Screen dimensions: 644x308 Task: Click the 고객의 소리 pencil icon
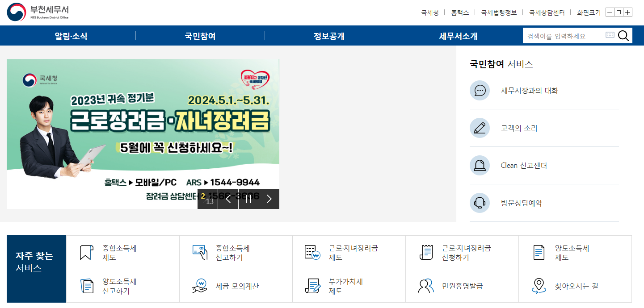coord(480,128)
